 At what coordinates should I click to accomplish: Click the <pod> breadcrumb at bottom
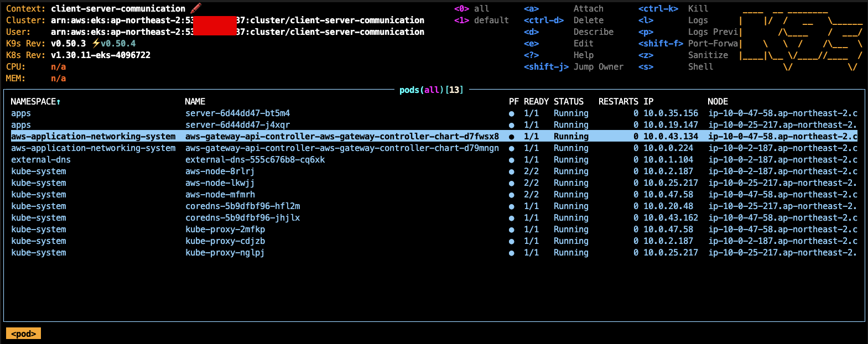tap(24, 333)
